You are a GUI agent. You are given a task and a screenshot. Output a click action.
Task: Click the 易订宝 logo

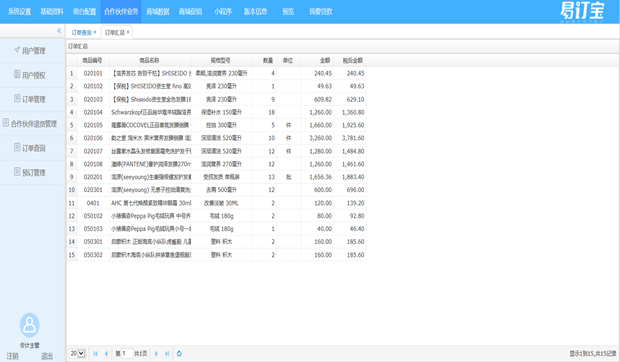coord(582,11)
